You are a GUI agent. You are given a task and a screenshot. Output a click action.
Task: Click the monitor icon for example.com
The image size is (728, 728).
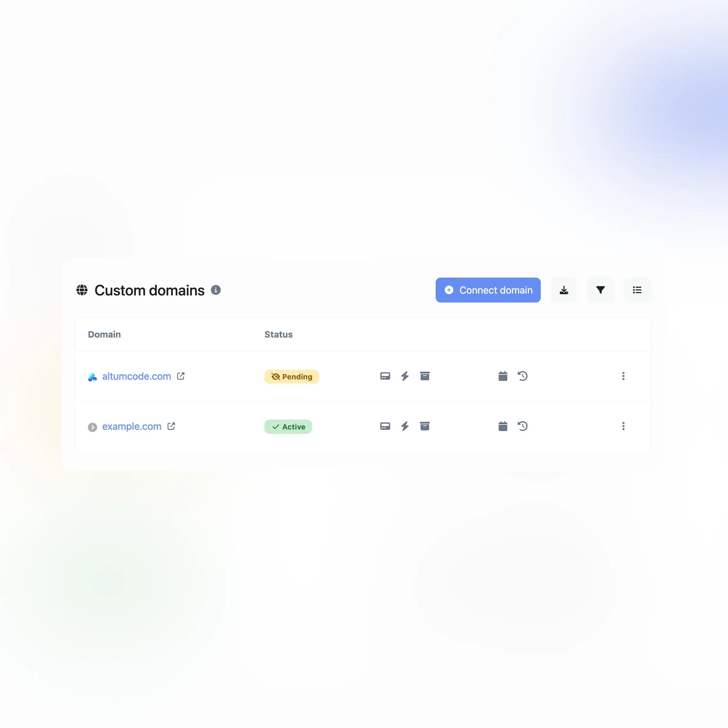click(x=385, y=426)
